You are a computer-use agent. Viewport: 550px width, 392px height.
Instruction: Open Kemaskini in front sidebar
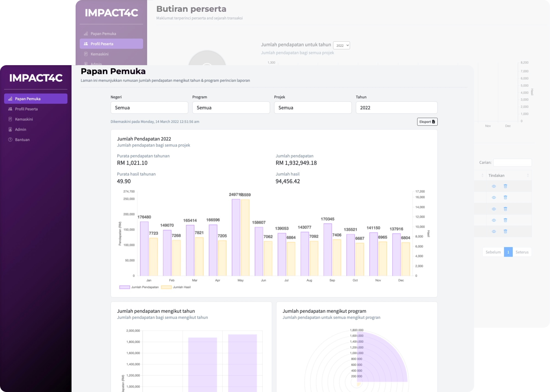pyautogui.click(x=36, y=119)
